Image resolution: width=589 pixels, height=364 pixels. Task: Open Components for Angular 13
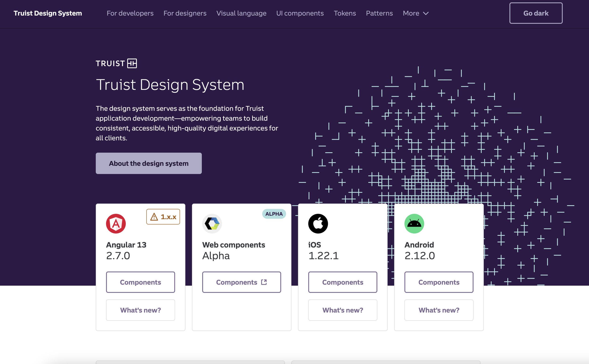click(140, 282)
